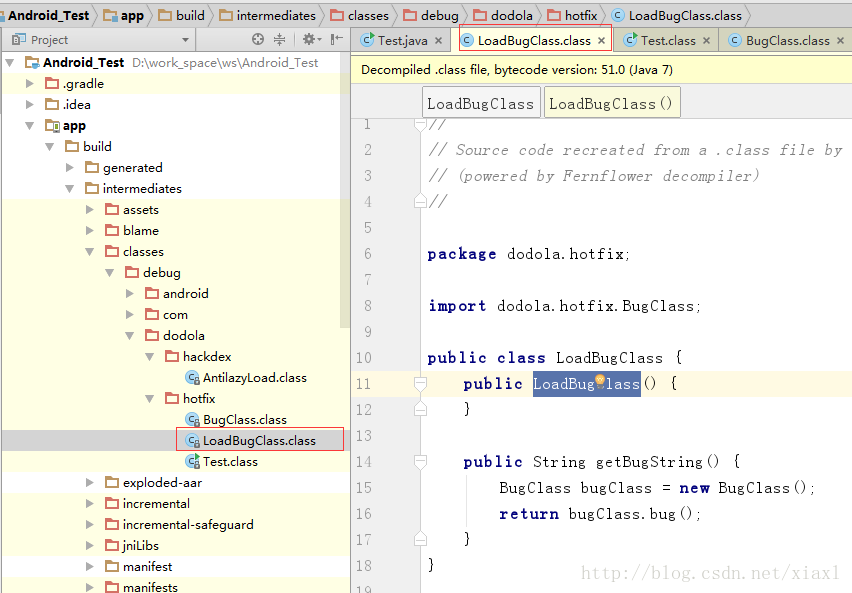Click the collapse all icon in Project panel

[279, 39]
